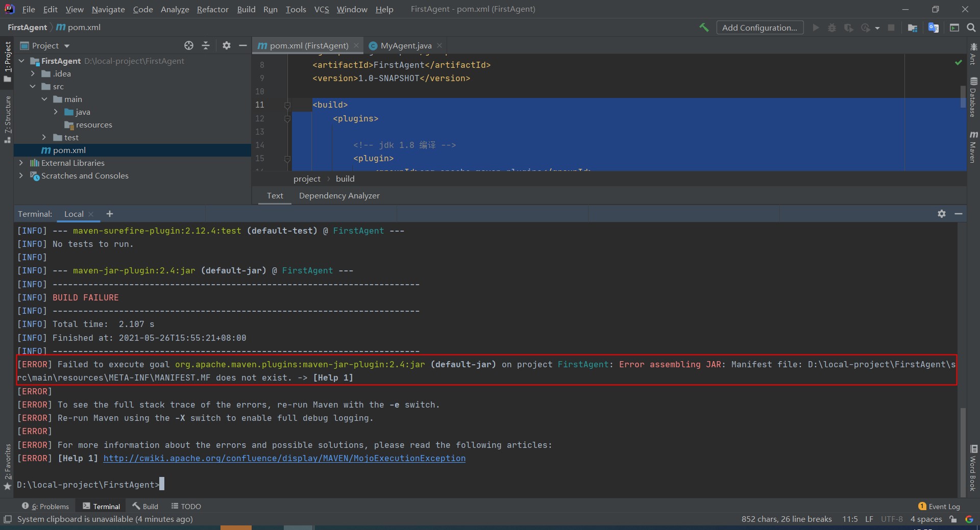Collapse the main folder

pos(44,99)
